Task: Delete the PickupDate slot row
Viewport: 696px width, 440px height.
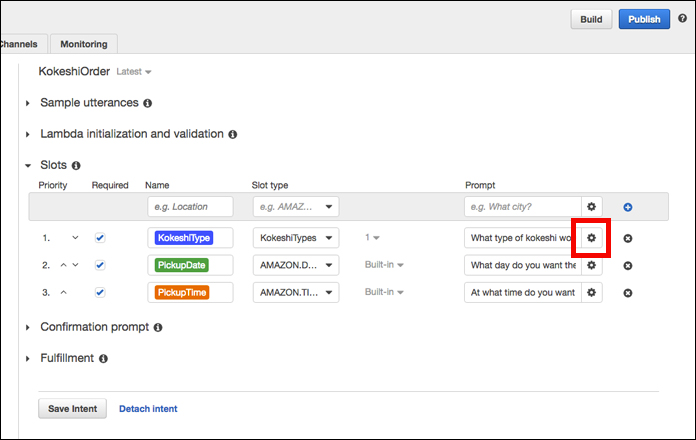Action: 628,265
